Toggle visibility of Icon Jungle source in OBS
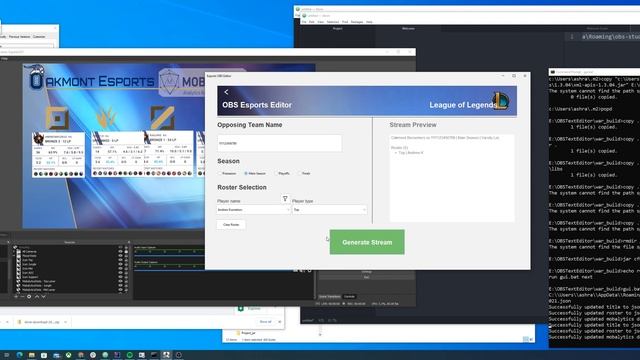The width and height of the screenshot is (640, 360). pyautogui.click(x=120, y=264)
